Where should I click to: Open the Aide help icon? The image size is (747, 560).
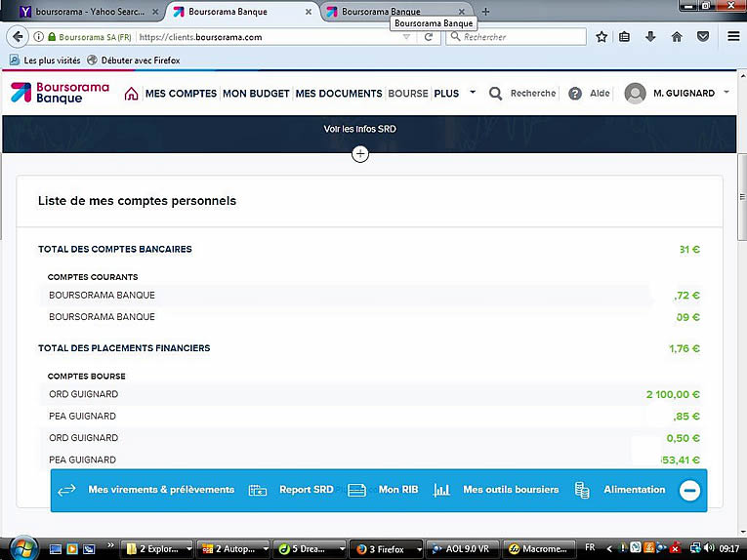[575, 94]
